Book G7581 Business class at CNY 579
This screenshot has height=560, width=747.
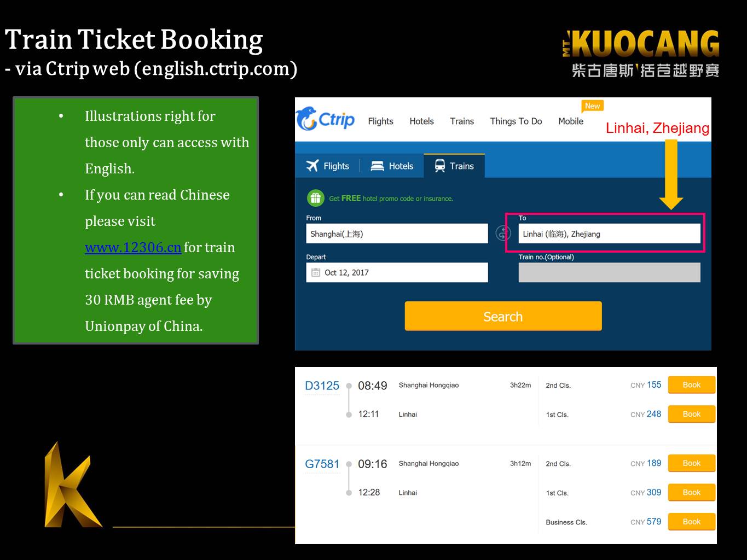tap(692, 522)
